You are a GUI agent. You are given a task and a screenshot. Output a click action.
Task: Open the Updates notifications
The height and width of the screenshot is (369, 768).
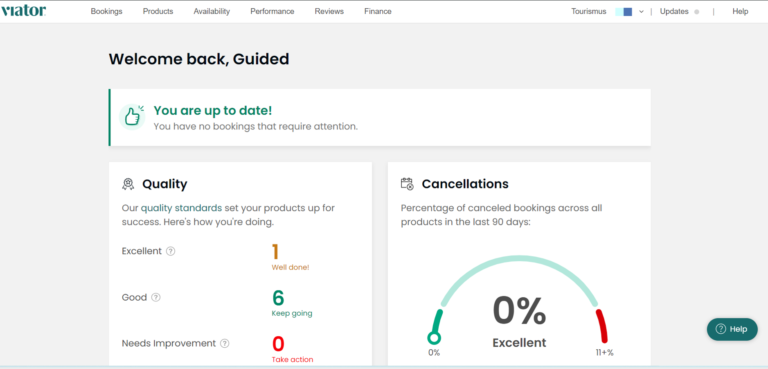pos(674,11)
